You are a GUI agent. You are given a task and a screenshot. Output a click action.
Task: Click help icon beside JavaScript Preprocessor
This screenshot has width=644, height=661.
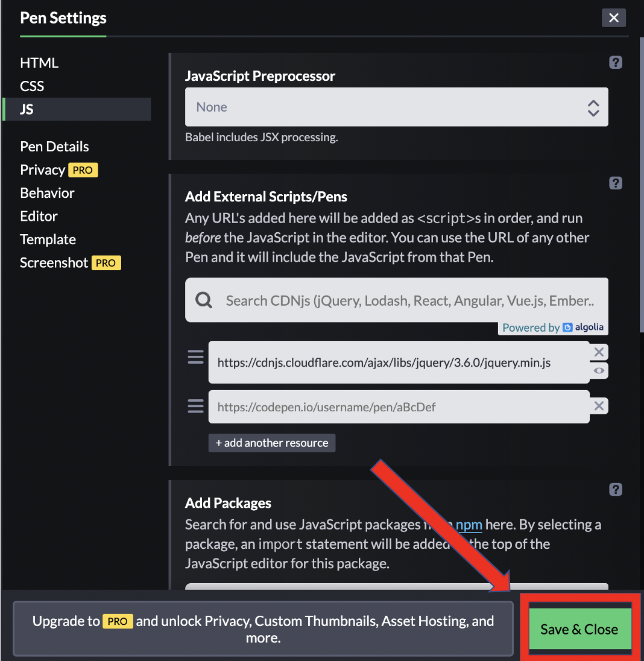click(615, 62)
